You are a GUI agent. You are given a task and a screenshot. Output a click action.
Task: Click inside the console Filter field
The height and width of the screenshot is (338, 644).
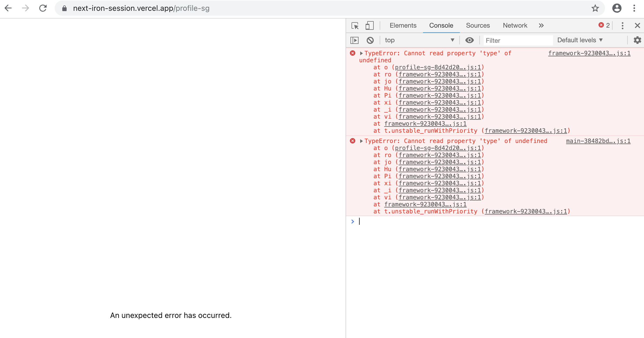click(x=518, y=40)
